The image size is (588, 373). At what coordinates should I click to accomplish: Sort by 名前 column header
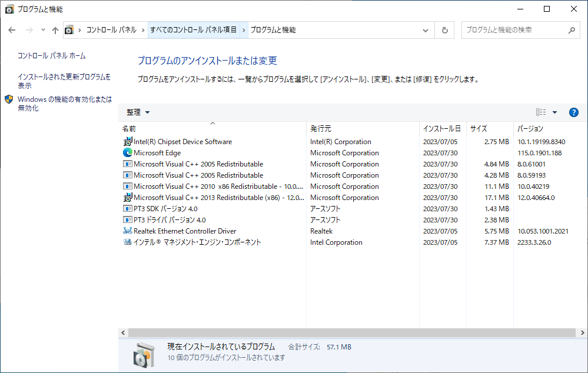click(x=212, y=129)
